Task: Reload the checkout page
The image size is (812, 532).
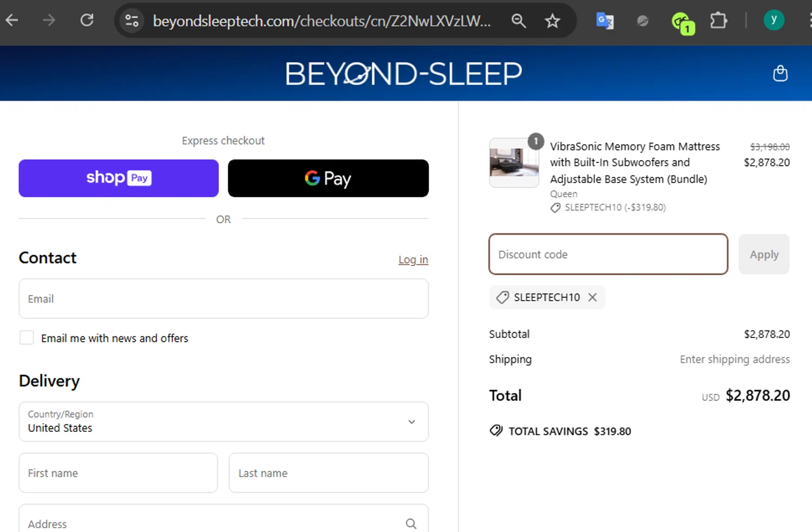Action: click(x=87, y=21)
